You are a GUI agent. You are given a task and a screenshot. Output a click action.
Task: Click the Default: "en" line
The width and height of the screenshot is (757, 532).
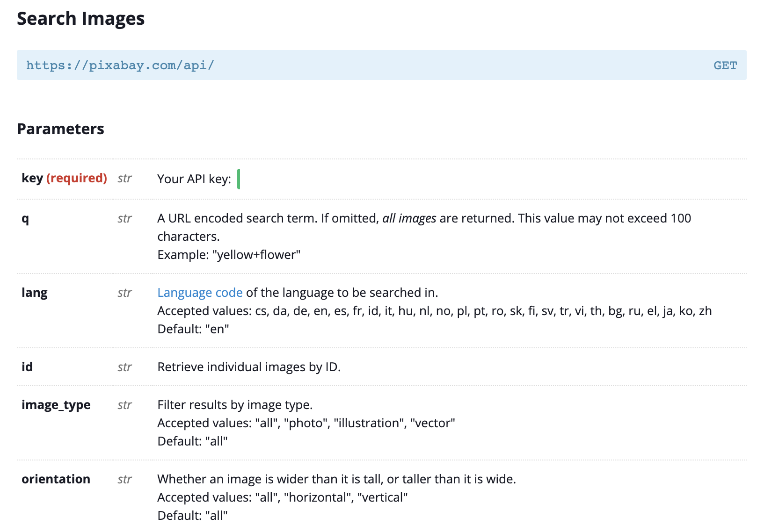pyautogui.click(x=193, y=329)
